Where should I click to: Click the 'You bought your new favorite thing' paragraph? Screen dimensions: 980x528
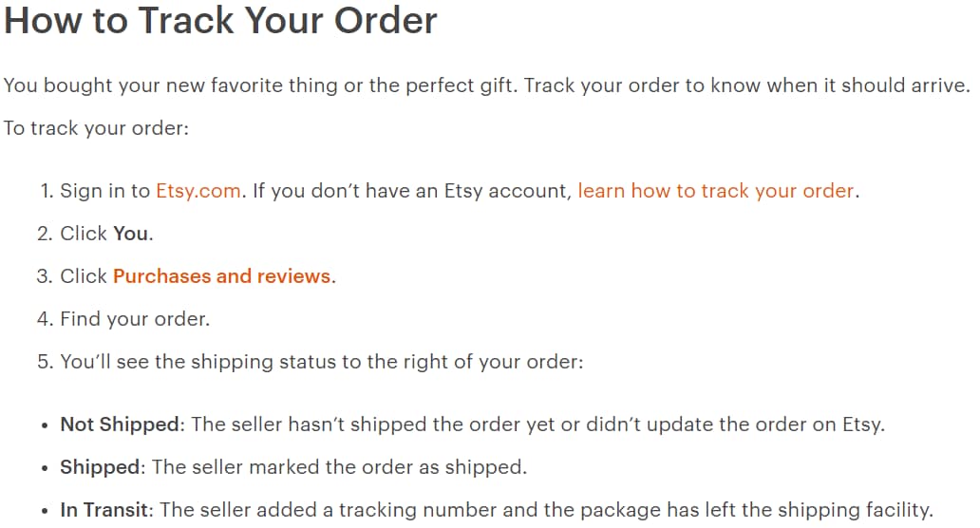coord(486,85)
